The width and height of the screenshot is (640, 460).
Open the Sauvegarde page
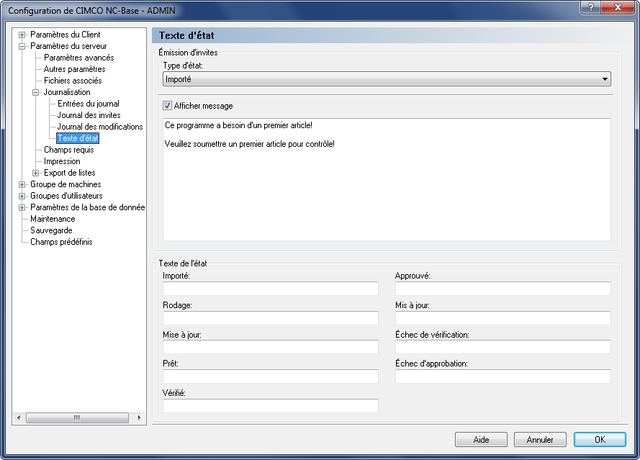tap(51, 230)
